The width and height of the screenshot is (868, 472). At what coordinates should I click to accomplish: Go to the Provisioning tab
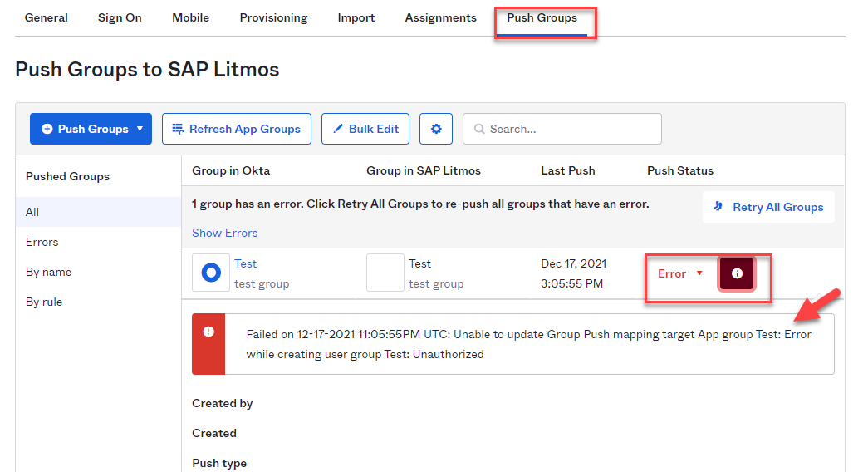pos(273,17)
